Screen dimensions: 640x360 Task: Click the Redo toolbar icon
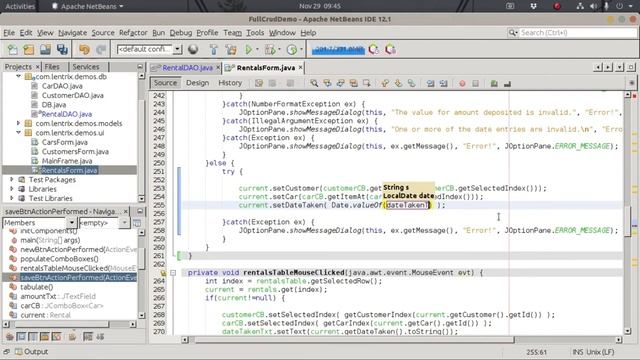(x=101, y=49)
